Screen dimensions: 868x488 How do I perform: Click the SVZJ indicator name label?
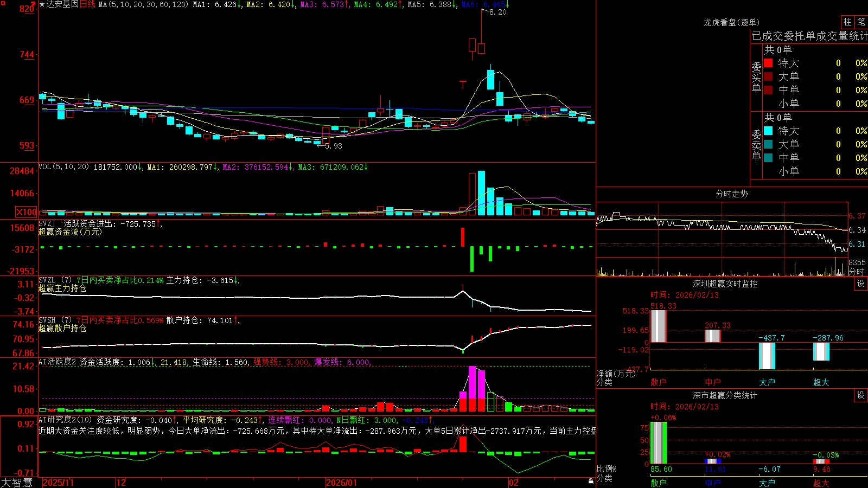pyautogui.click(x=47, y=223)
